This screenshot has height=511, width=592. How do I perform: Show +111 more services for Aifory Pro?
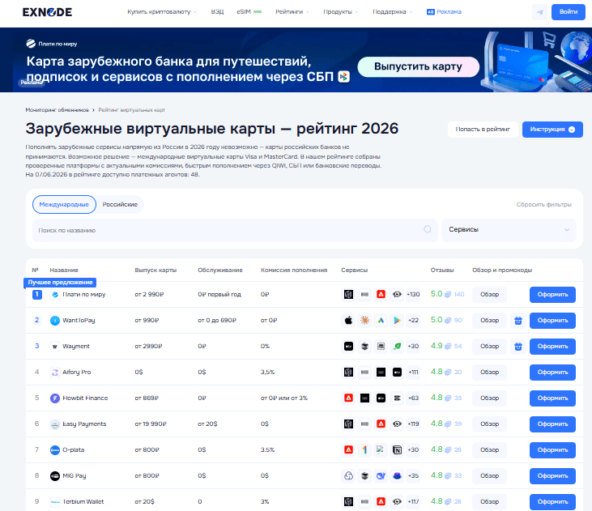tap(413, 372)
